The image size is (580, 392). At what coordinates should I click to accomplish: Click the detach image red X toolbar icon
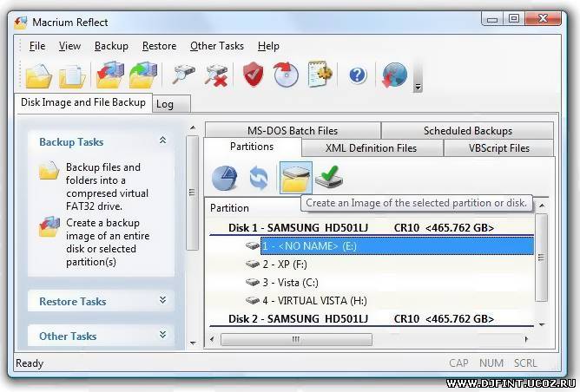[x=216, y=75]
